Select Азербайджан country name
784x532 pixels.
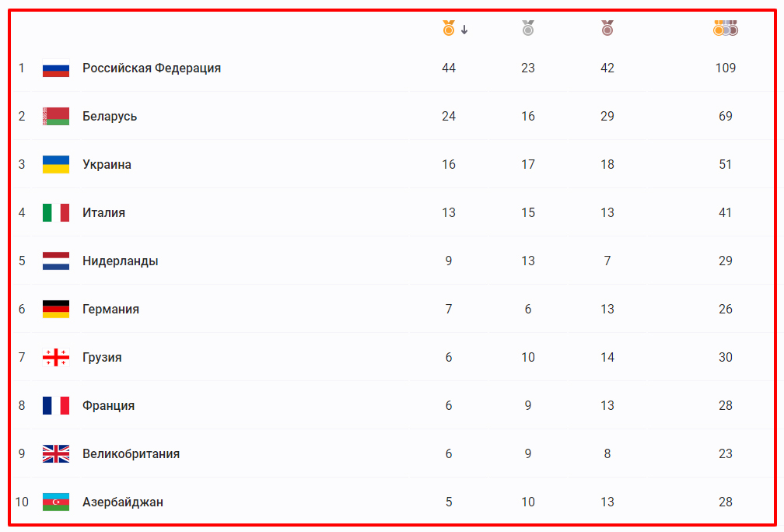point(123,502)
